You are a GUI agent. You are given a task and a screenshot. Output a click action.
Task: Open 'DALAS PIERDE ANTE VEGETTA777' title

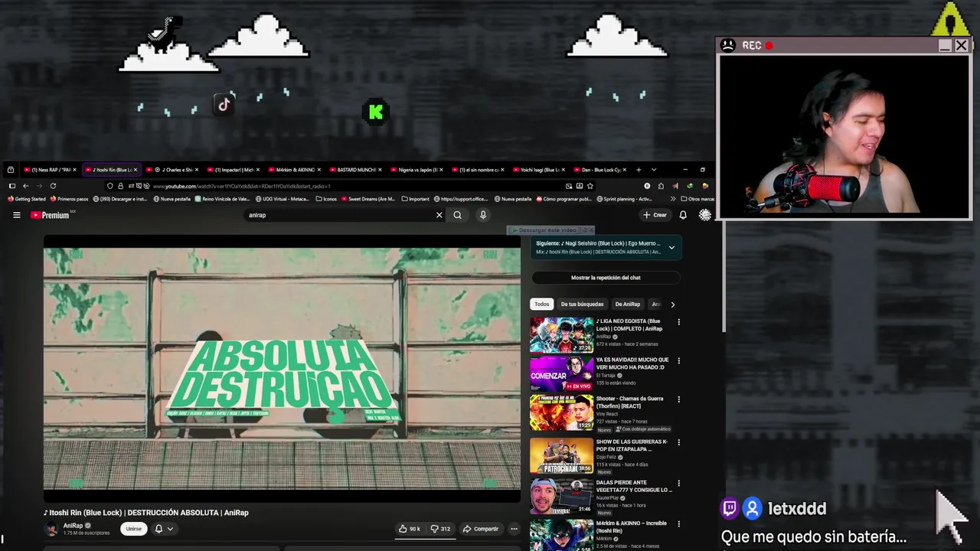(x=634, y=486)
